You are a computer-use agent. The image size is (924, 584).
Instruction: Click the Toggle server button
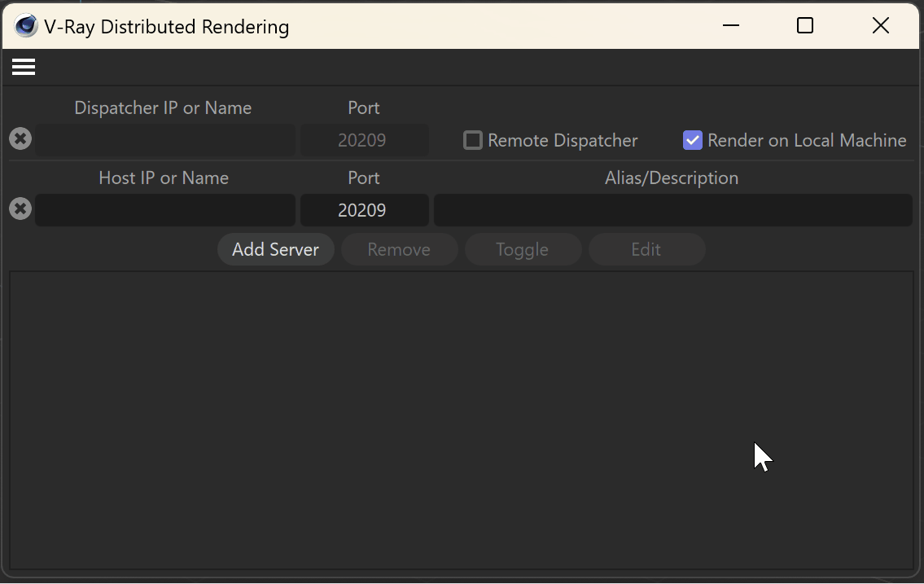click(x=523, y=249)
